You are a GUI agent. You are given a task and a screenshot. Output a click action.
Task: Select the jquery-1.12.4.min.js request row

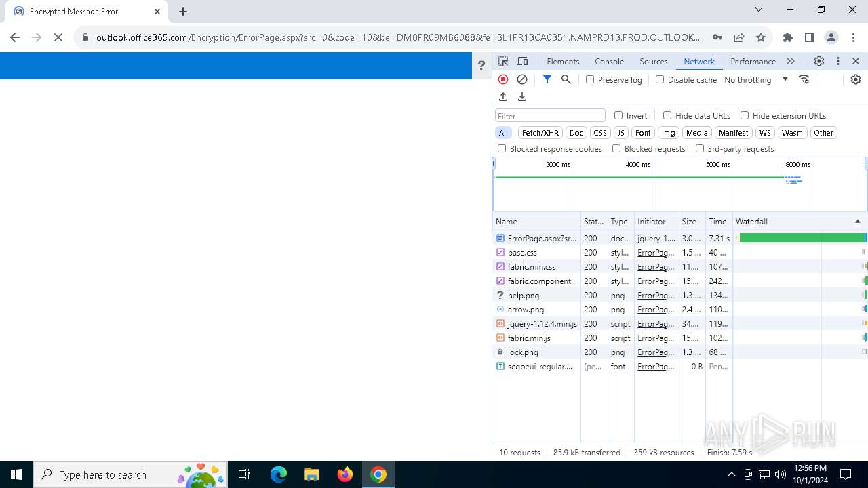click(x=679, y=324)
